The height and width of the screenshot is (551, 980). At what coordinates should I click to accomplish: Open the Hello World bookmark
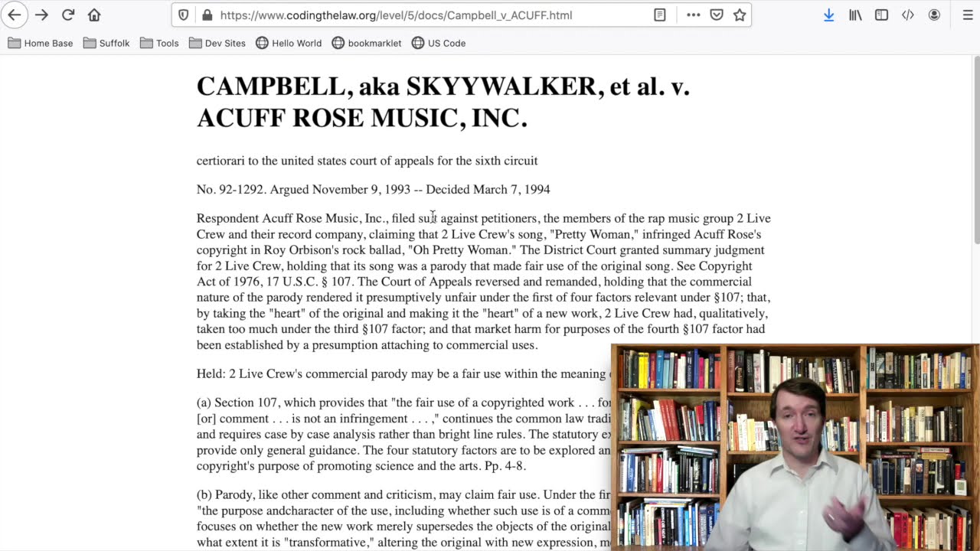tap(289, 43)
